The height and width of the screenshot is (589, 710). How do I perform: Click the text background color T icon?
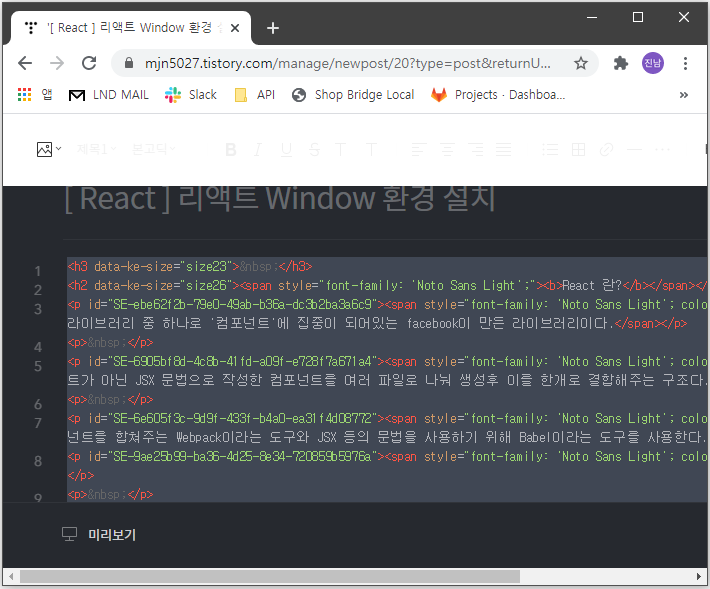[371, 149]
